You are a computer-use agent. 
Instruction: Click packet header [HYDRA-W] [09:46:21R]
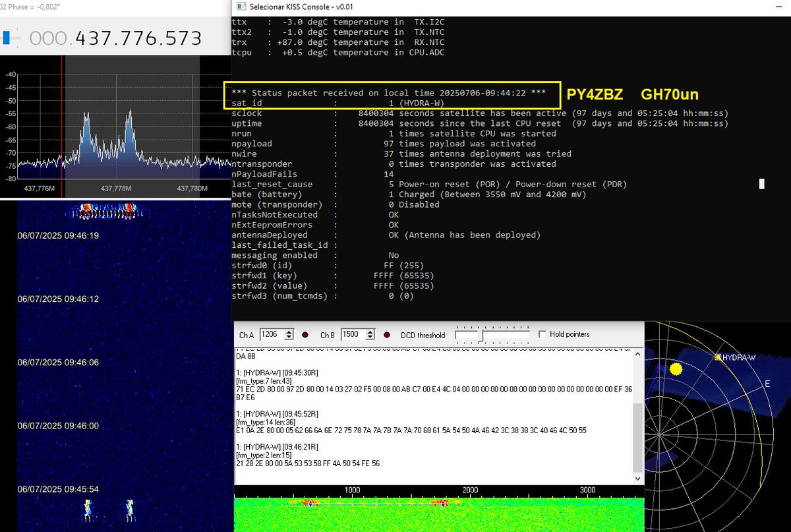(x=277, y=447)
